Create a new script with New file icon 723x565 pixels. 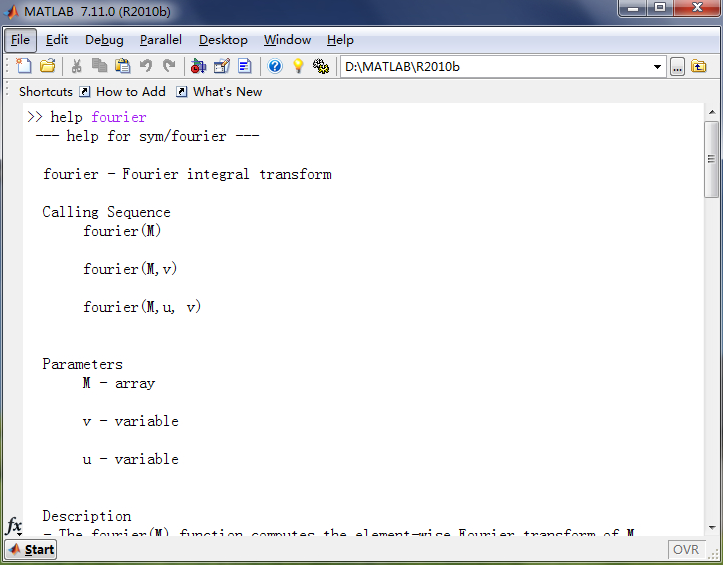(x=24, y=66)
